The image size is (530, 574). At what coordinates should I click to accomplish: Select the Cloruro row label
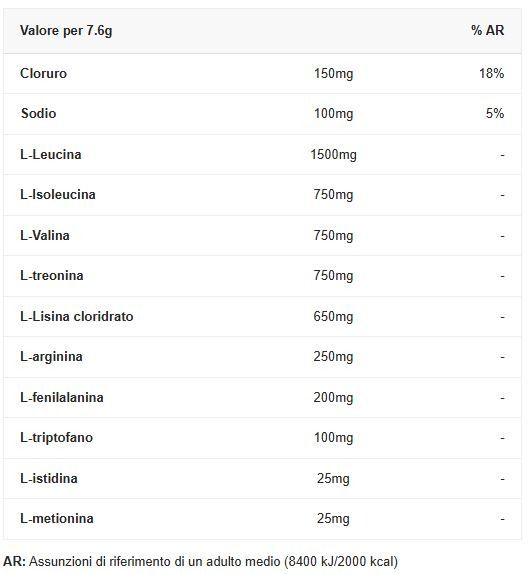pos(44,74)
